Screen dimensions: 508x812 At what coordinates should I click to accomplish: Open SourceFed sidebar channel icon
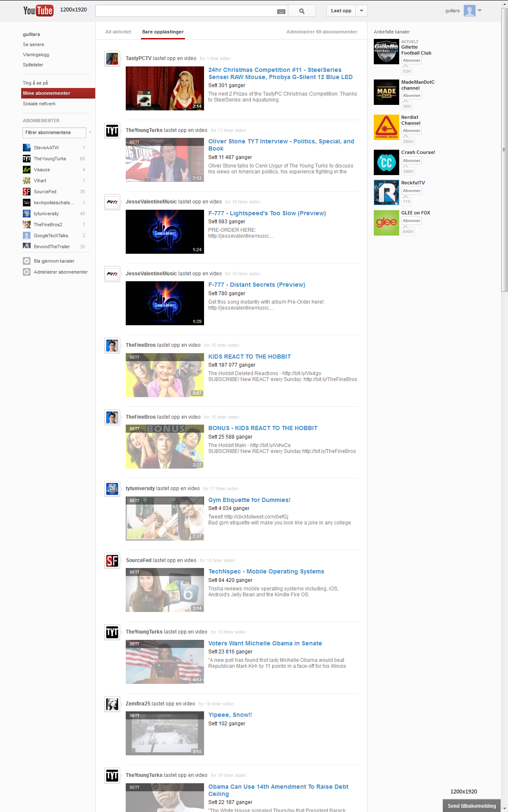click(x=27, y=192)
